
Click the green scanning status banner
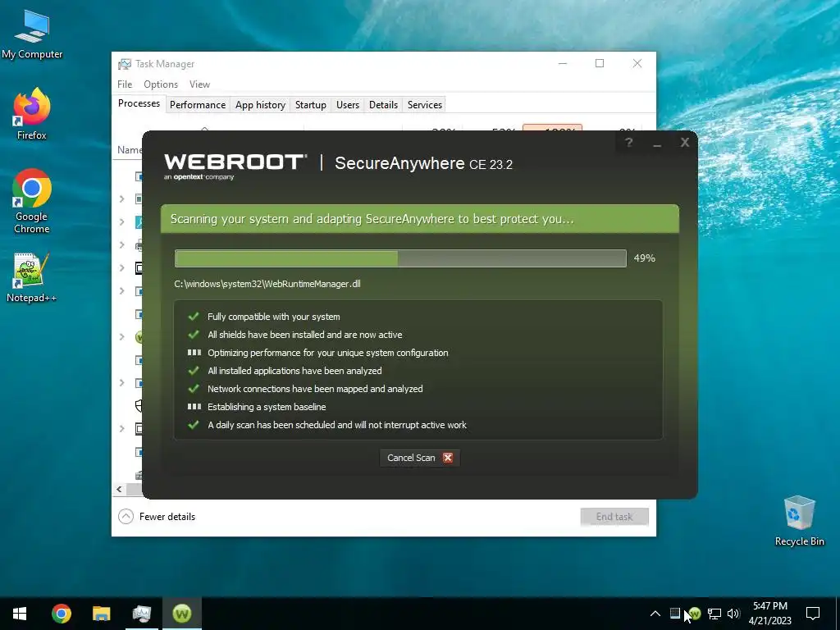point(419,218)
